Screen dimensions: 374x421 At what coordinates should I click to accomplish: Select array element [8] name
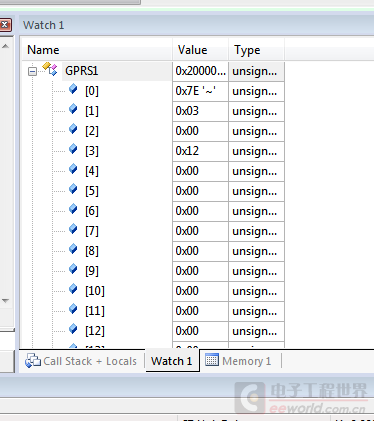point(92,251)
